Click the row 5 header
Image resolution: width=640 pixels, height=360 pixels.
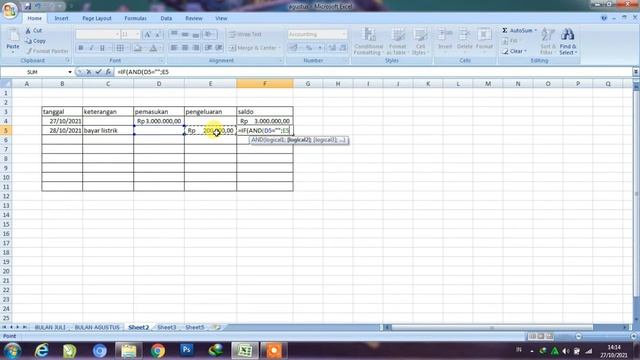6,131
